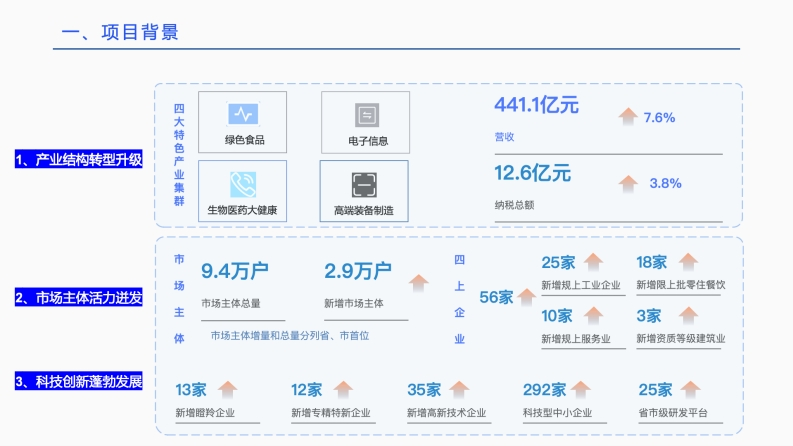The image size is (793, 446).
Task: Click the 9.4万户 figure
Action: point(235,271)
